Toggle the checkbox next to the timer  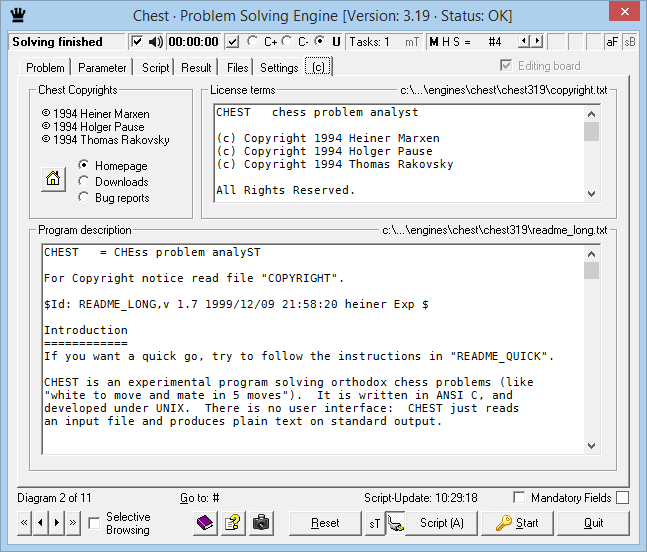tap(233, 42)
